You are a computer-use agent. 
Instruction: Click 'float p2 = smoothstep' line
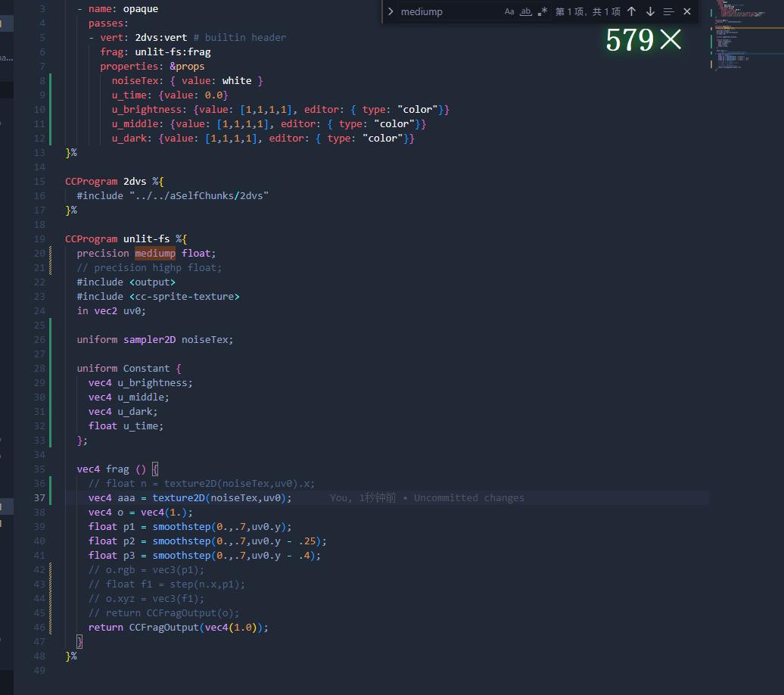pos(207,541)
